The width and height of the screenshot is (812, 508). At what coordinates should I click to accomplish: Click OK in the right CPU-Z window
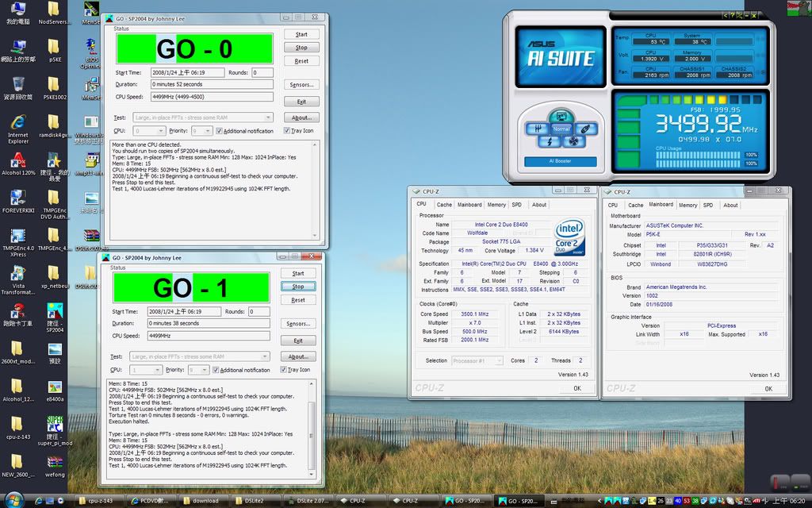tap(768, 389)
